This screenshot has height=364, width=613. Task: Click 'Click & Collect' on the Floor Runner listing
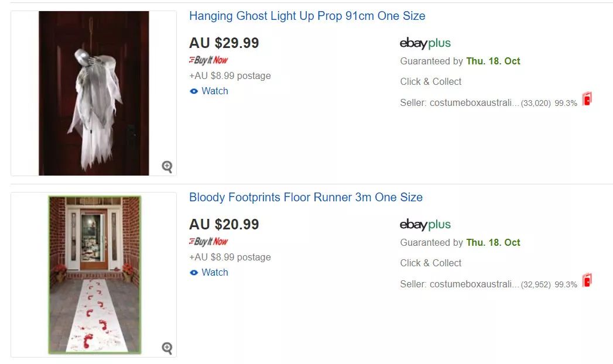[x=431, y=263]
